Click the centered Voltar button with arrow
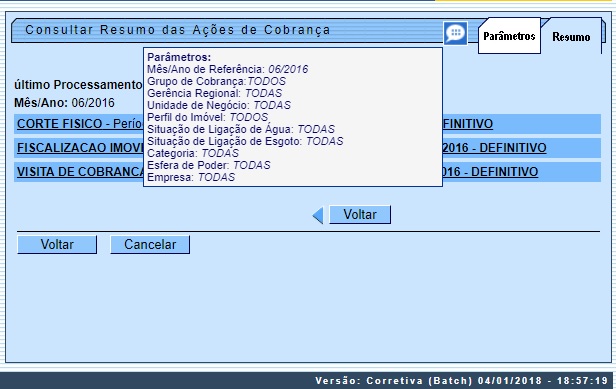The width and height of the screenshot is (616, 389). coord(360,215)
